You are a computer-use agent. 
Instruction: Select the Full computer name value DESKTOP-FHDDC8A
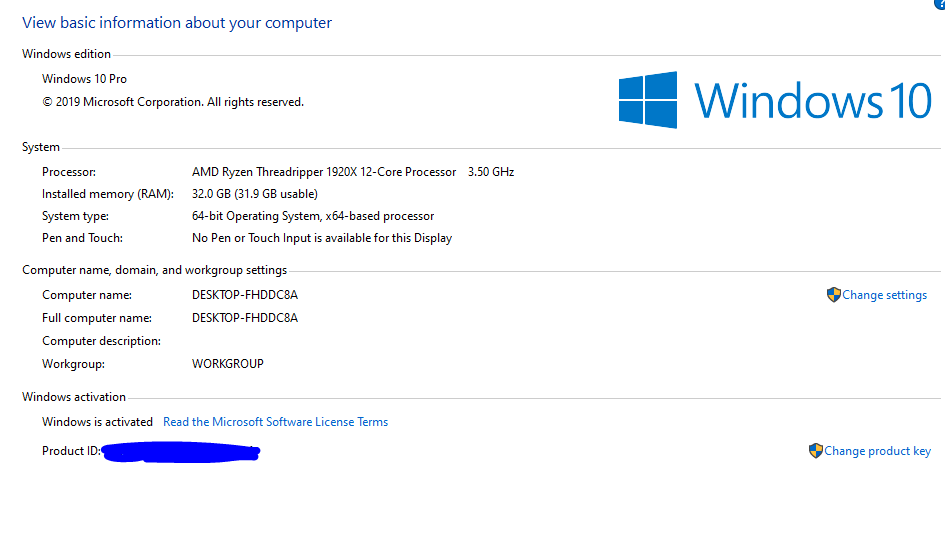pyautogui.click(x=245, y=318)
